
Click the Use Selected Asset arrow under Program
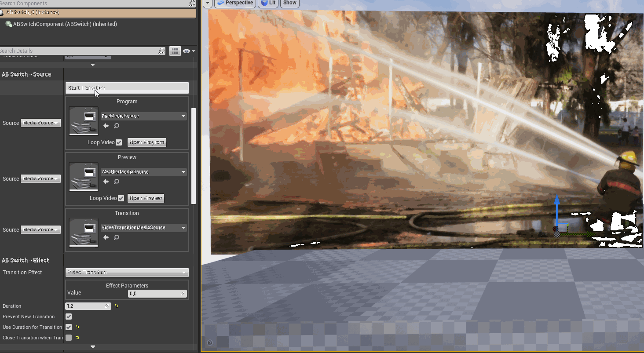click(x=106, y=126)
